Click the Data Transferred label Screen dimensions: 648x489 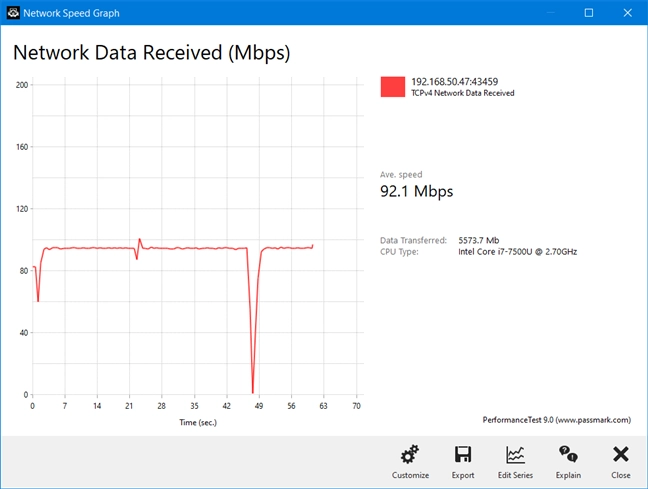413,240
